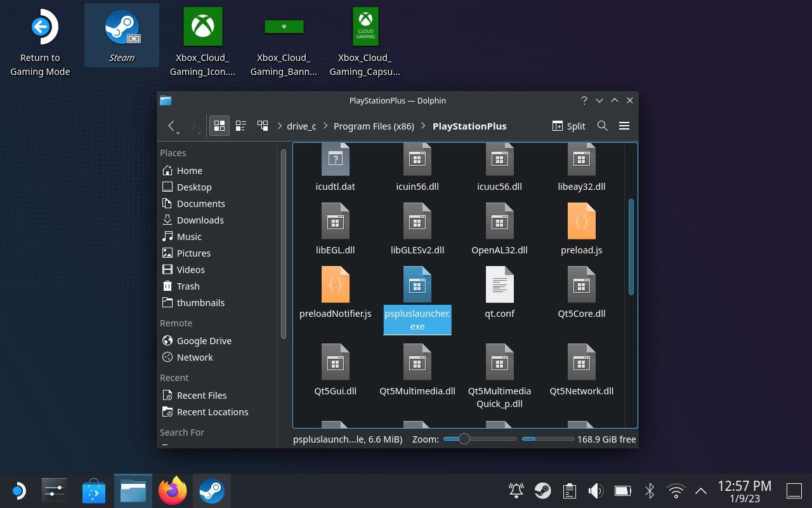
Task: Show hidden system tray icons arrow
Action: tap(701, 491)
